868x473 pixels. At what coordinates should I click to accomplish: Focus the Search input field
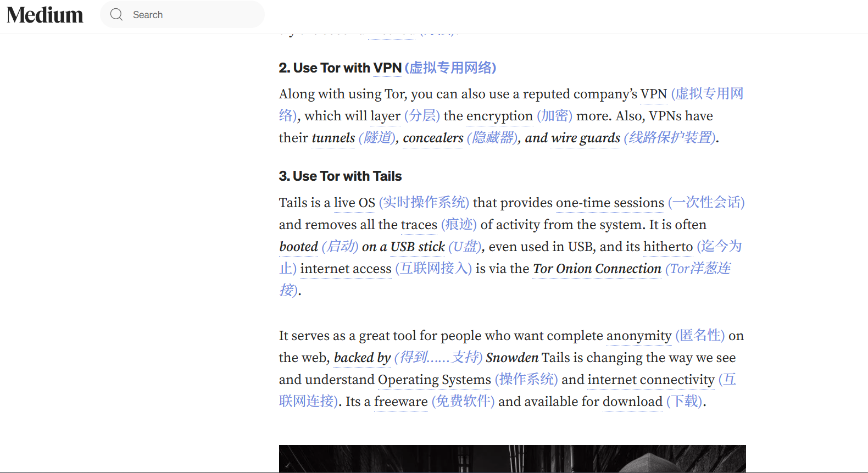[x=182, y=14]
